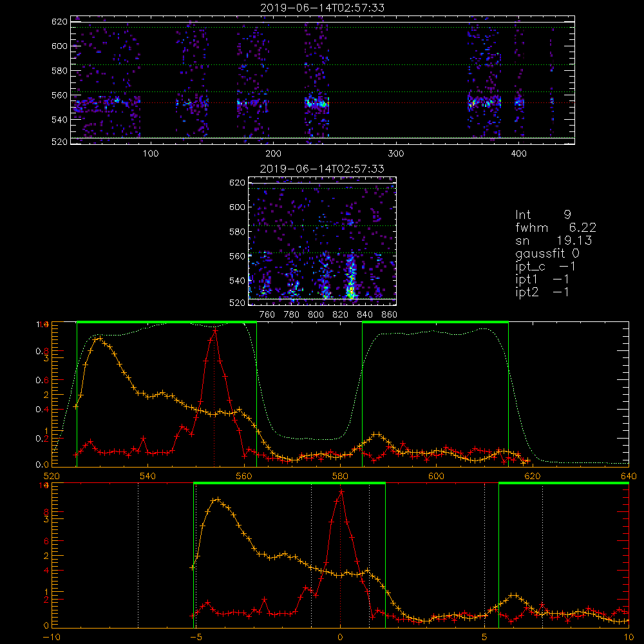The width and height of the screenshot is (644, 644).
Task: Click the '820' x-axis label of the inset plot
Action: point(341,315)
